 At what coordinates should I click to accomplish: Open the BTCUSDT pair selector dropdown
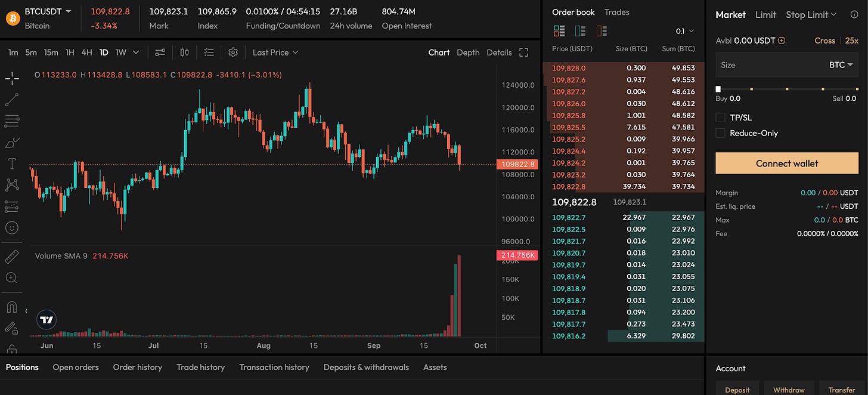pyautogui.click(x=48, y=11)
